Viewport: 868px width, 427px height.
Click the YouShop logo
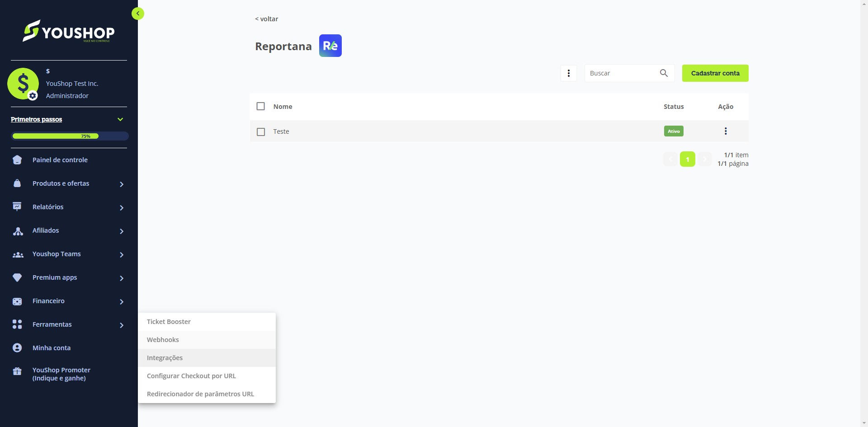pos(69,31)
